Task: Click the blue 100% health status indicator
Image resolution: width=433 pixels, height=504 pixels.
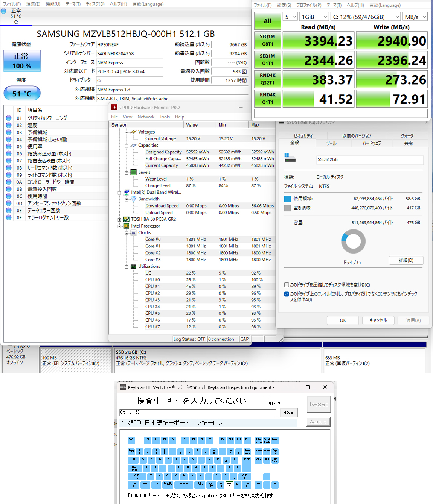Action: (22, 61)
